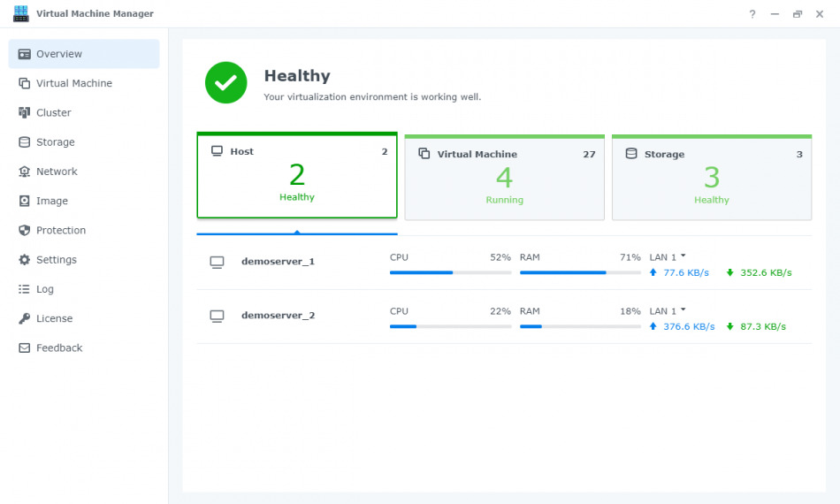Click the demoserver_2 host name
The height and width of the screenshot is (504, 840).
click(278, 316)
